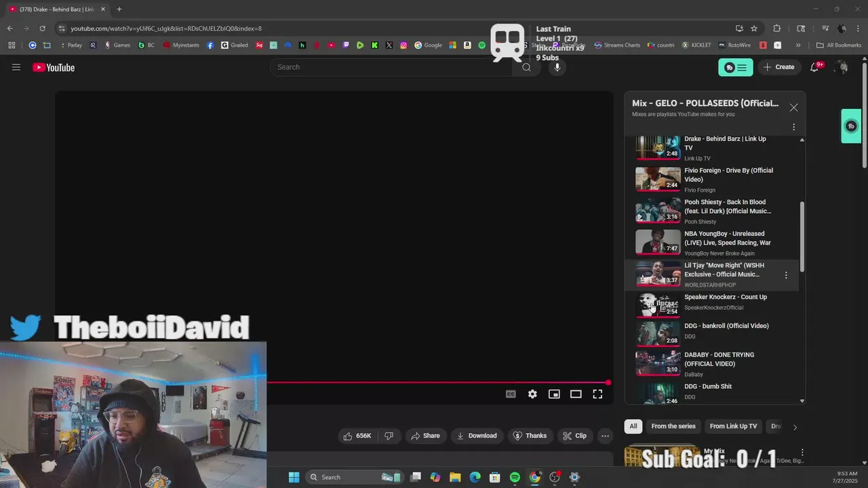Share the video

[x=425, y=436]
